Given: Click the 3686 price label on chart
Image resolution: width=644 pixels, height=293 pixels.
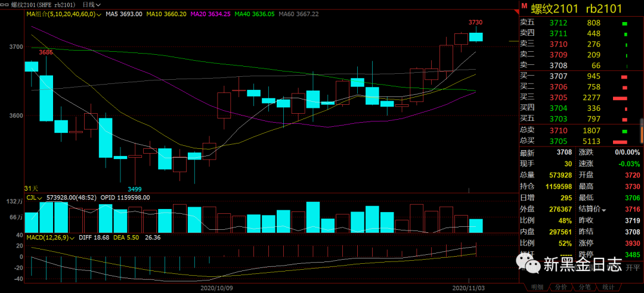Looking at the screenshot, I should 46,52.
